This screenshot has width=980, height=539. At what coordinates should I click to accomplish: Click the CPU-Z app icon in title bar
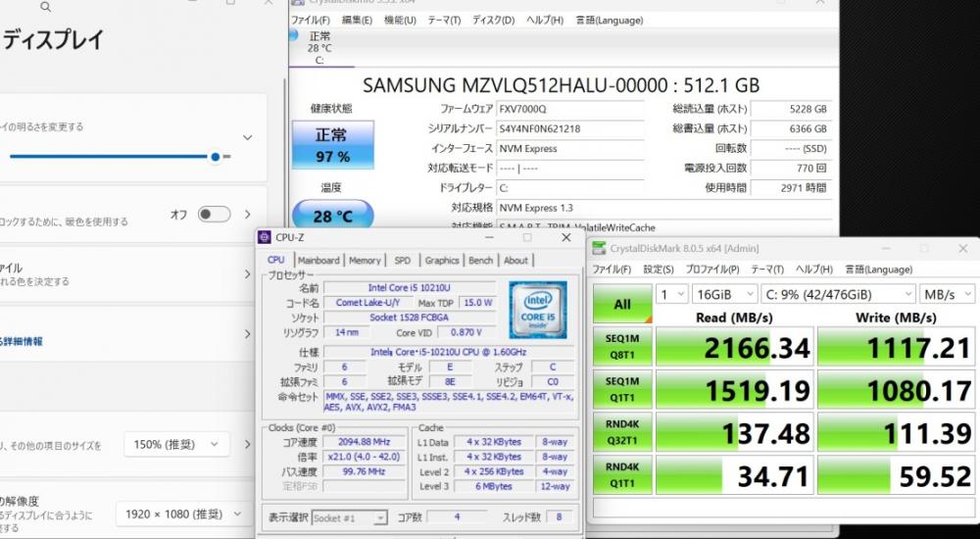[x=265, y=237]
